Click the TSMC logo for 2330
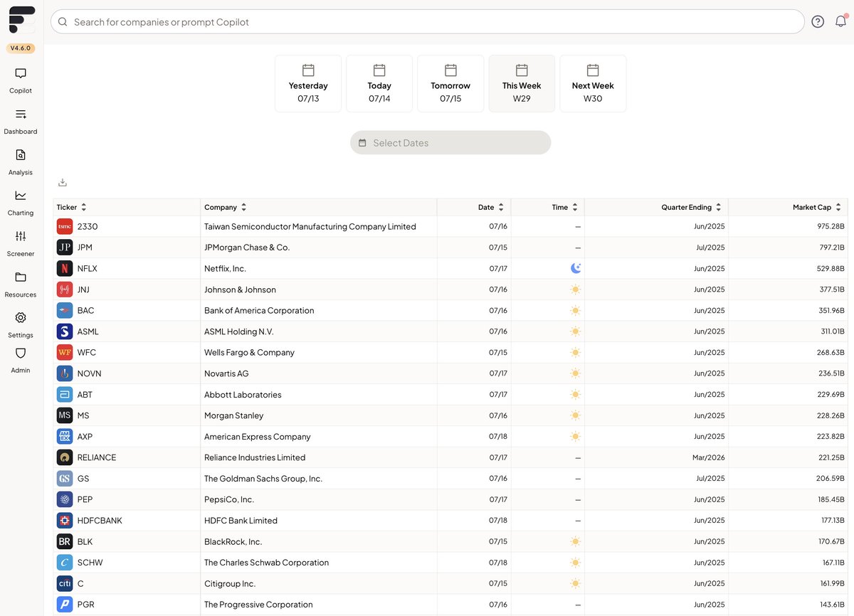 point(65,226)
